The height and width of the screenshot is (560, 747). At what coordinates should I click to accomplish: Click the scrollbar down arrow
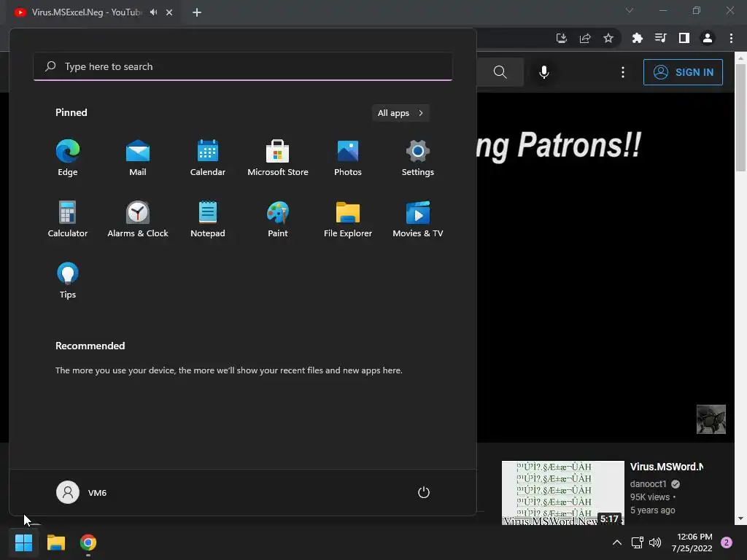coord(740,519)
